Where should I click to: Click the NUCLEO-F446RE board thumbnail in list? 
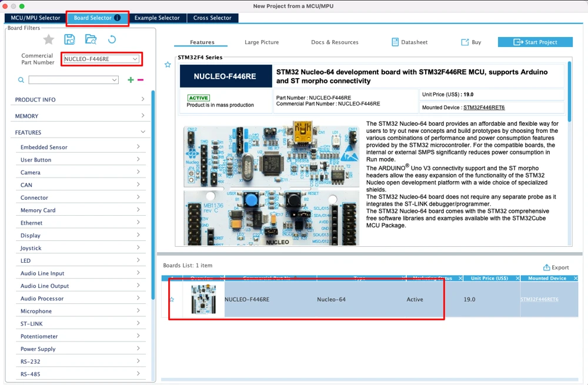pos(203,299)
